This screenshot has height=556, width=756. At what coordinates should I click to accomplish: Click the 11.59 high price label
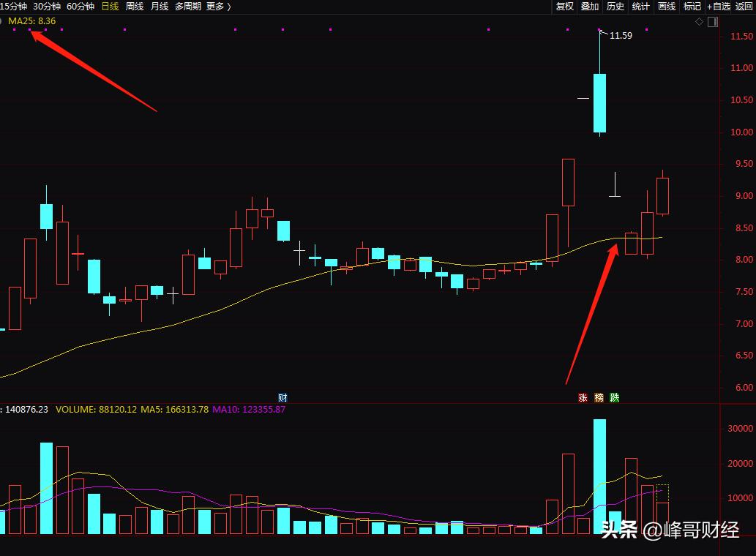coord(621,36)
